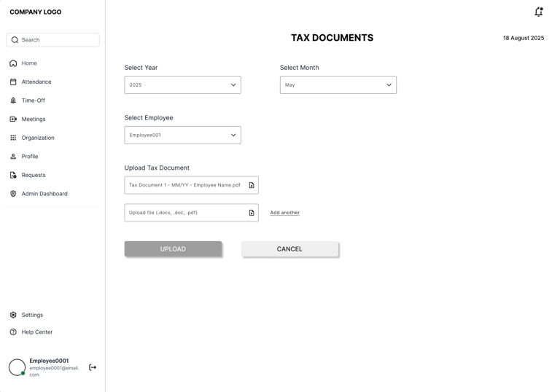The width and height of the screenshot is (560, 392).
Task: Navigate to Organization in sidebar
Action: coord(38,138)
